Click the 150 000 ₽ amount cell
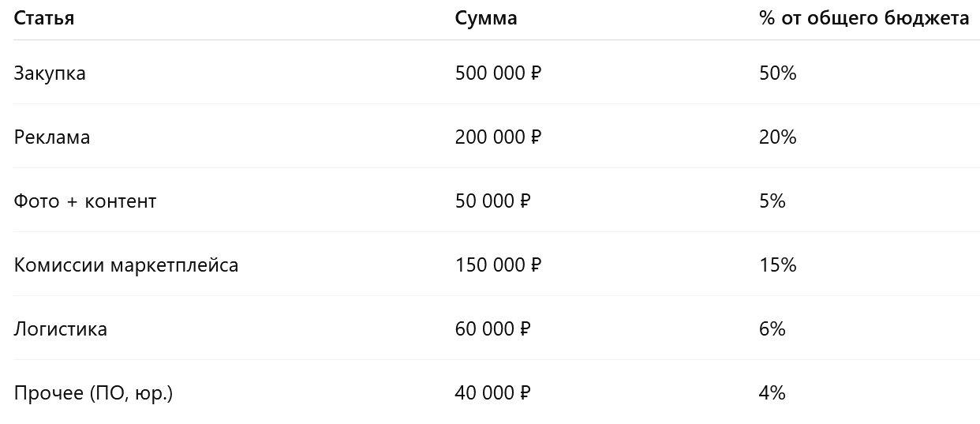 coord(498,265)
